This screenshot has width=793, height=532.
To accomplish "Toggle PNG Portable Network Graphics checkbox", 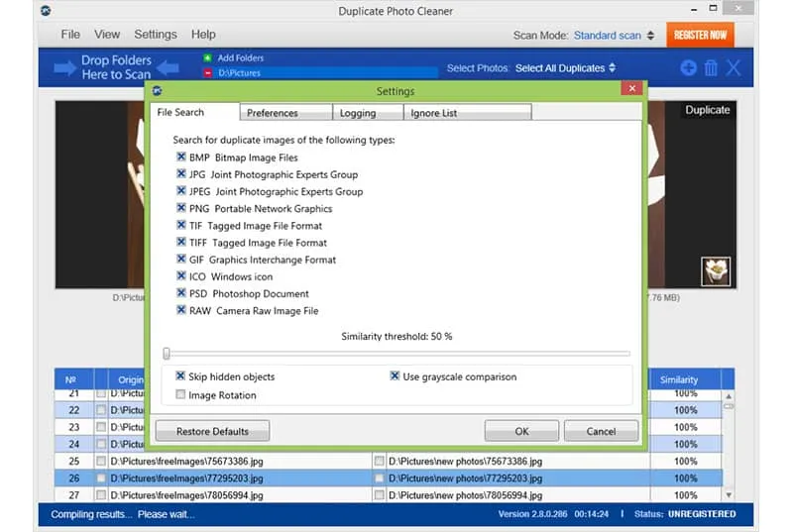I will click(x=180, y=208).
